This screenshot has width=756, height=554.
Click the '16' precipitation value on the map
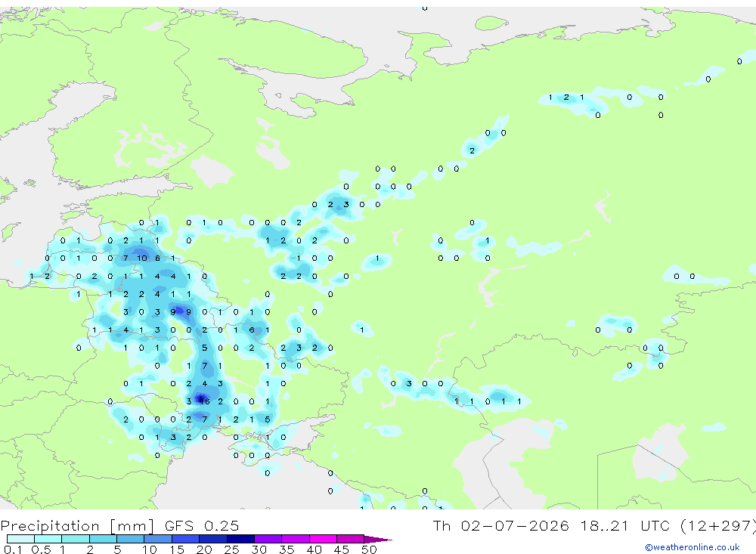(204, 401)
